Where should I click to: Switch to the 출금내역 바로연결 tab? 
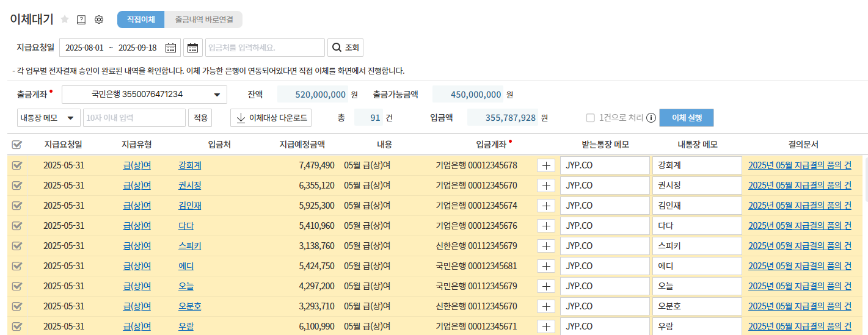click(x=203, y=20)
